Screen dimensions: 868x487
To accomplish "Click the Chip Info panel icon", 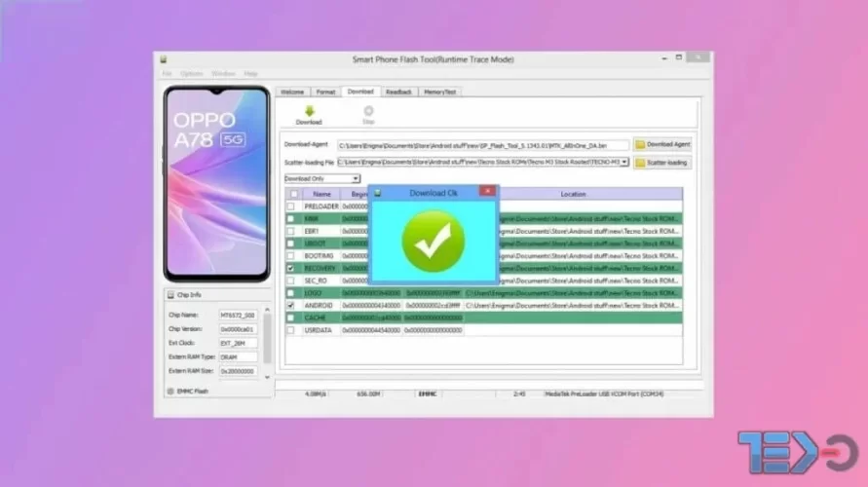I will (170, 295).
